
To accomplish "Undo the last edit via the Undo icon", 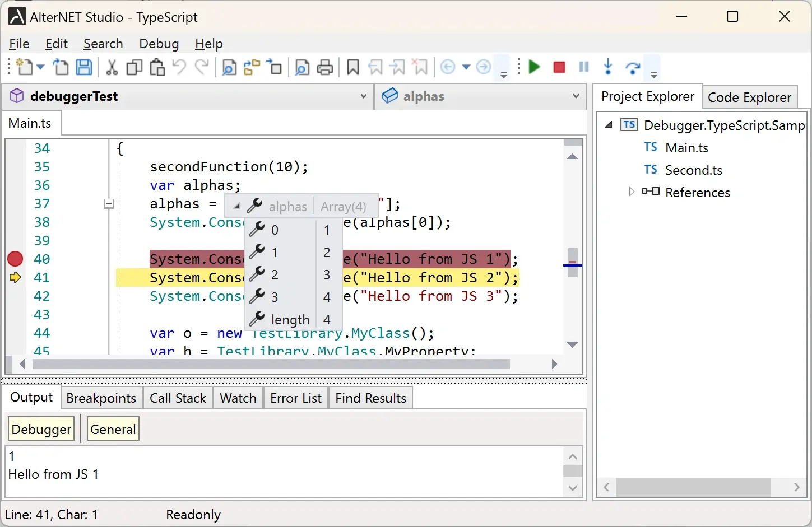I will [x=179, y=67].
